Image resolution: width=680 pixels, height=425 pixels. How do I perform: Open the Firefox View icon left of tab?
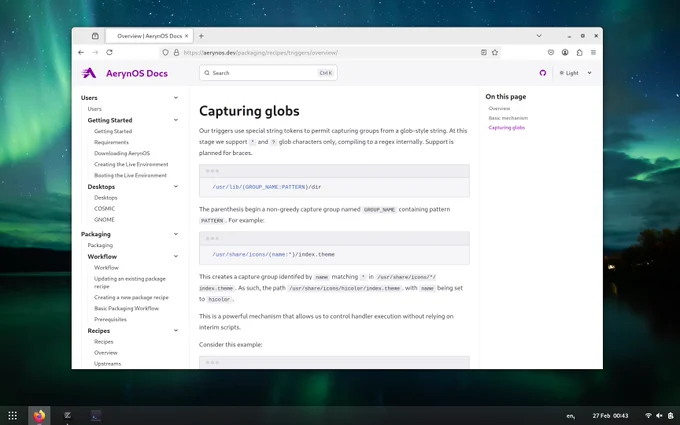(x=95, y=36)
